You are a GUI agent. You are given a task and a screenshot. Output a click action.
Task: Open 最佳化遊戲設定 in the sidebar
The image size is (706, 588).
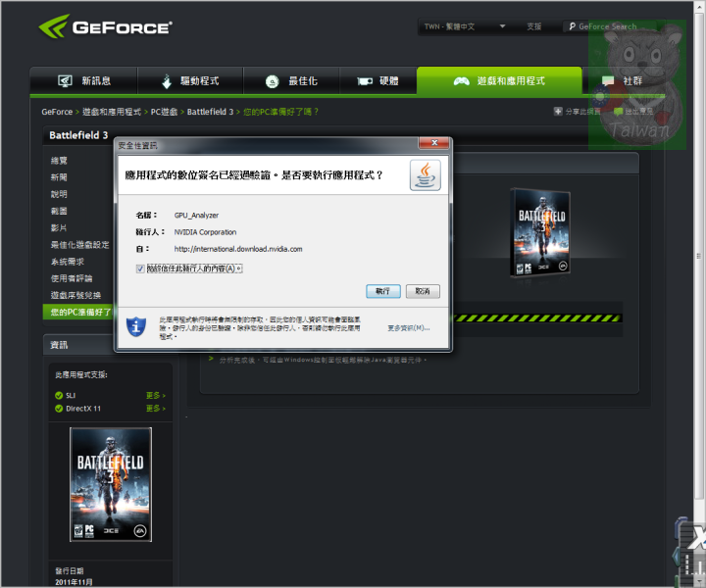(79, 245)
